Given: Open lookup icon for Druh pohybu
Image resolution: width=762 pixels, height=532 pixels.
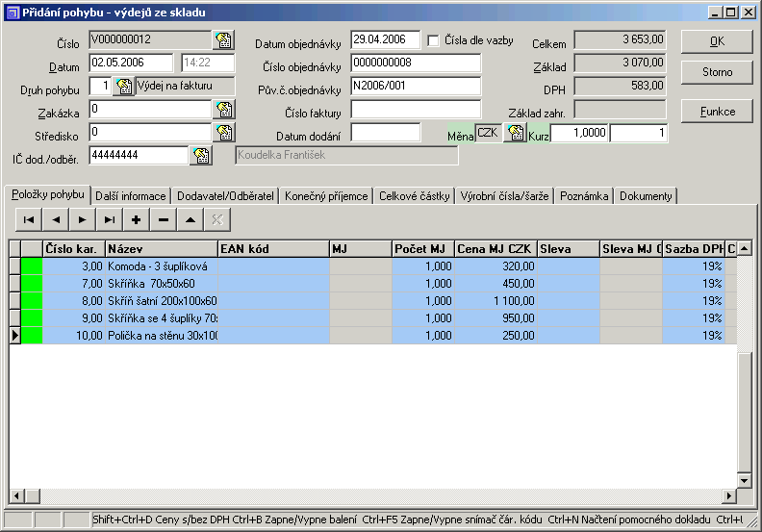Looking at the screenshot, I should tap(124, 87).
